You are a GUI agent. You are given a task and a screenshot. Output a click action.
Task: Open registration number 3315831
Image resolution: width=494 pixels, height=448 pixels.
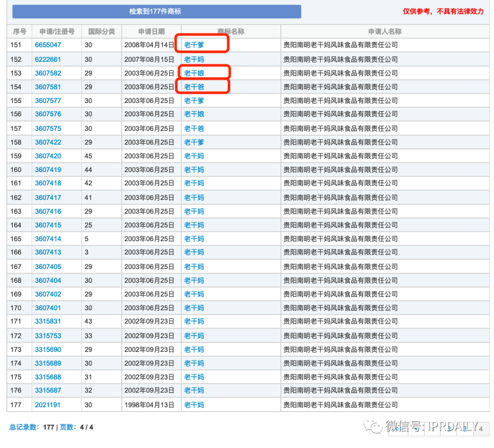pos(48,321)
